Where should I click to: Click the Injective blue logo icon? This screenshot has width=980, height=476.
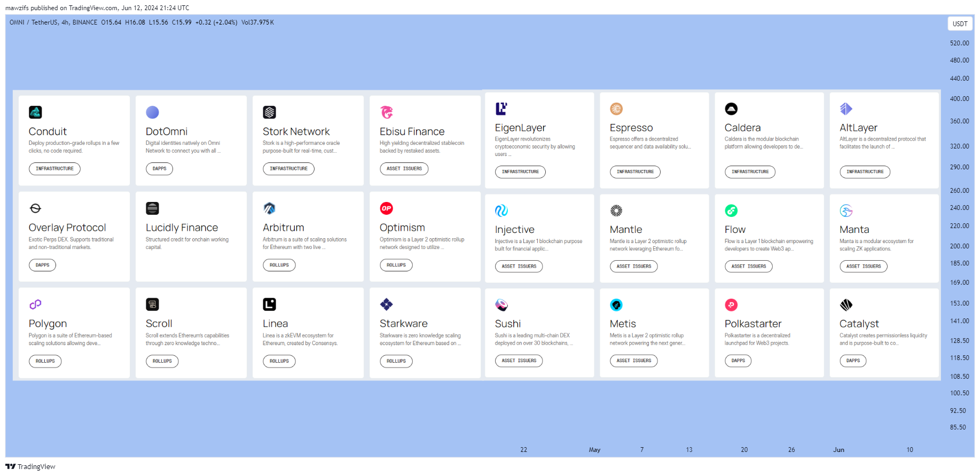pos(501,210)
